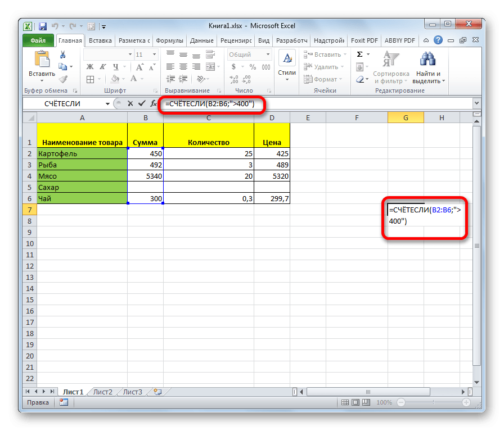Click the decrease decimal icon
The image size is (504, 431).
point(246,79)
